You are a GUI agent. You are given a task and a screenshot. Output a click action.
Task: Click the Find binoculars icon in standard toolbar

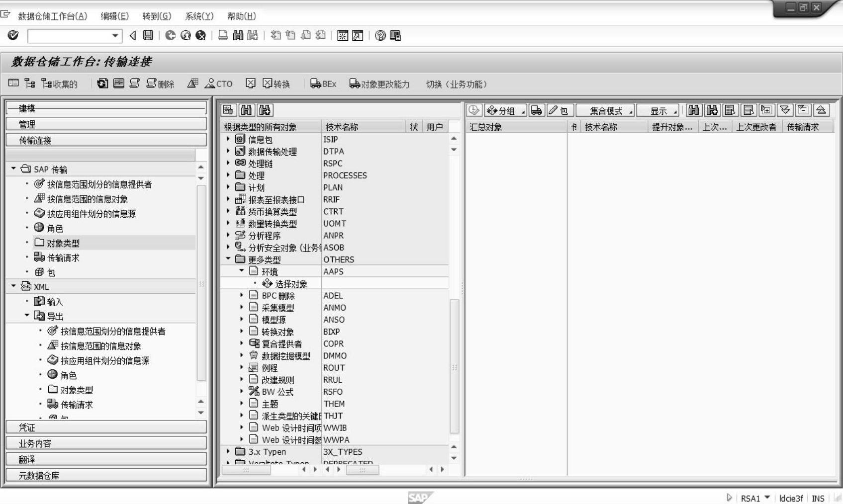[x=238, y=35]
